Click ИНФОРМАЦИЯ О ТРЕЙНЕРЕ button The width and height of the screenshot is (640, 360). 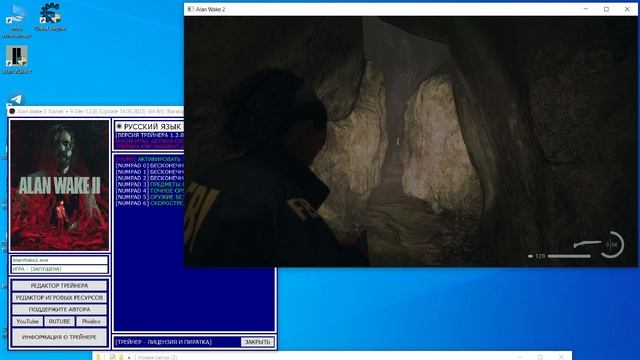(59, 337)
